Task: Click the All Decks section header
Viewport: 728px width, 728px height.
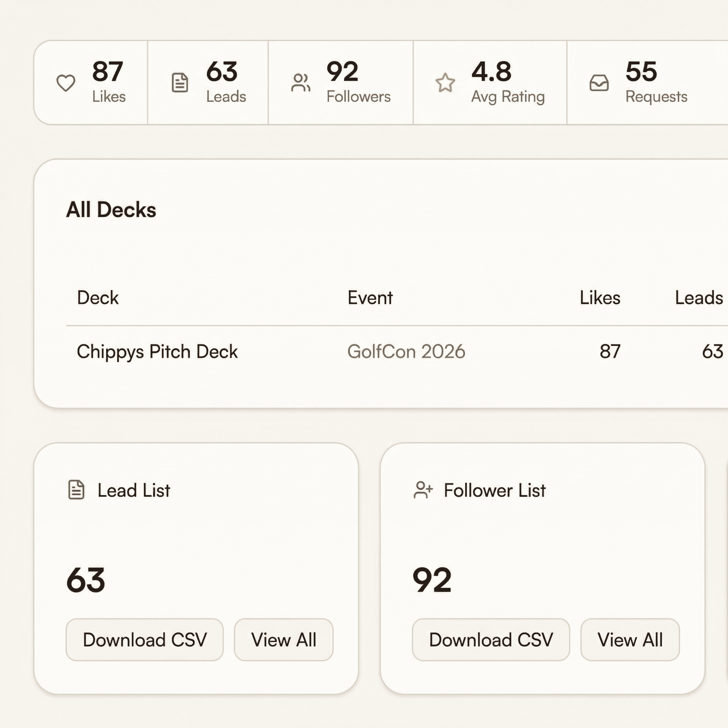Action: point(112,210)
